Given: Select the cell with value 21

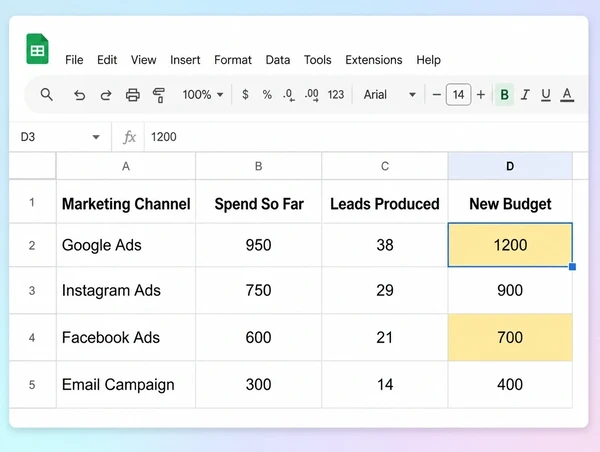Looking at the screenshot, I should point(385,338).
